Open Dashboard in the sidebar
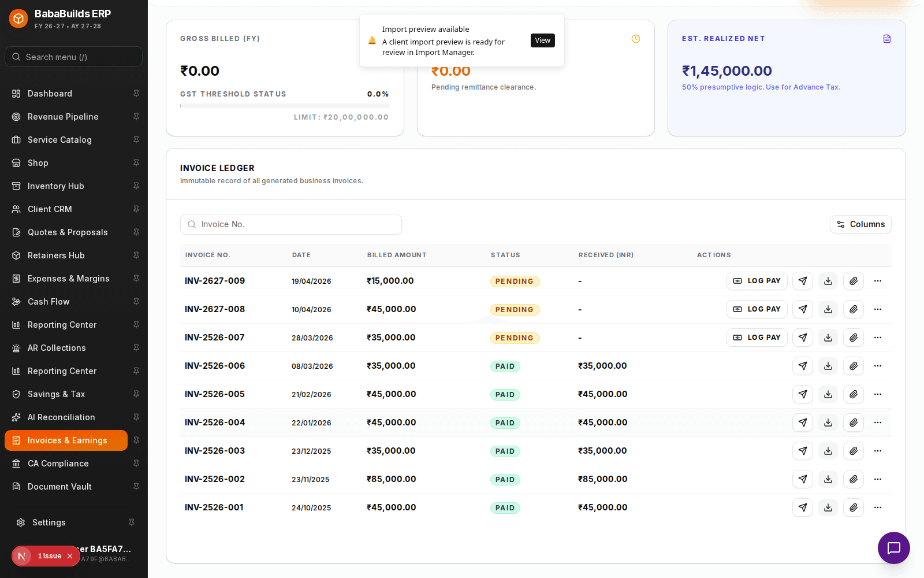Screen dimensions: 924x578 click(66, 94)
